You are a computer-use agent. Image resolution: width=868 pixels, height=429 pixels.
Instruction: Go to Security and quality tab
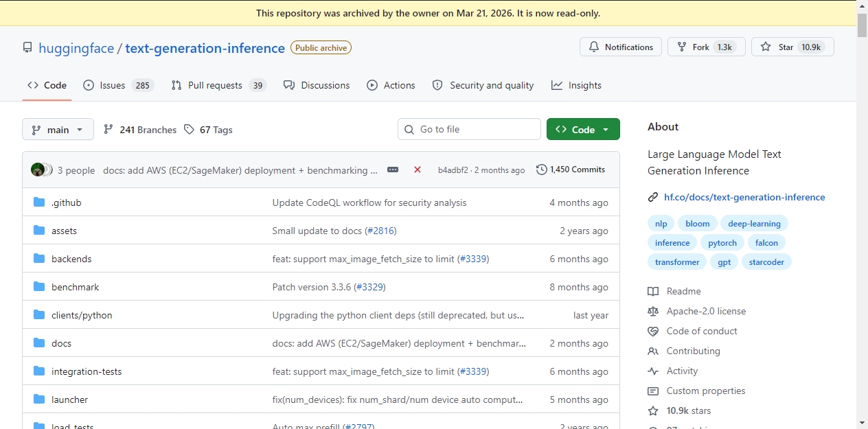click(x=483, y=85)
